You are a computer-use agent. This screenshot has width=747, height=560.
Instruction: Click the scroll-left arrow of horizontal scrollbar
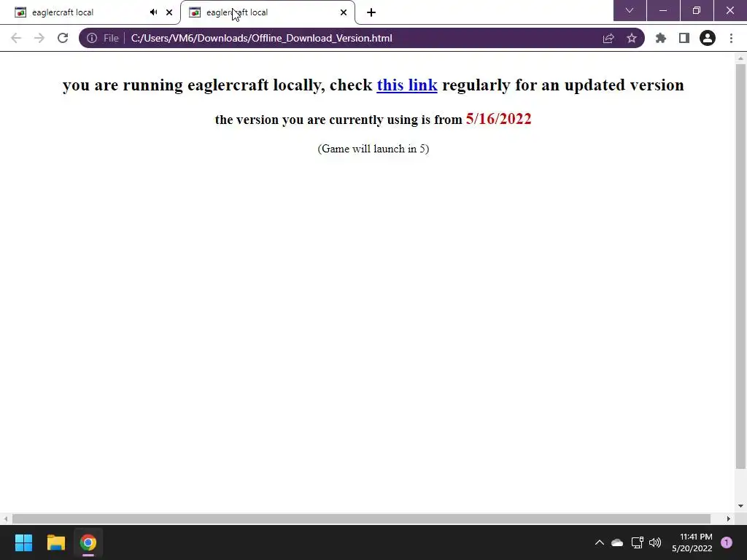5,518
